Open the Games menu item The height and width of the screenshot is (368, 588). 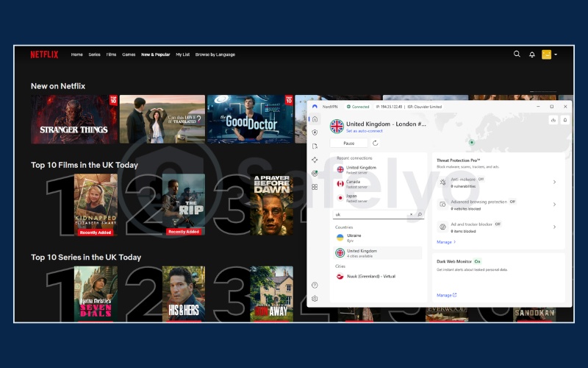point(129,54)
